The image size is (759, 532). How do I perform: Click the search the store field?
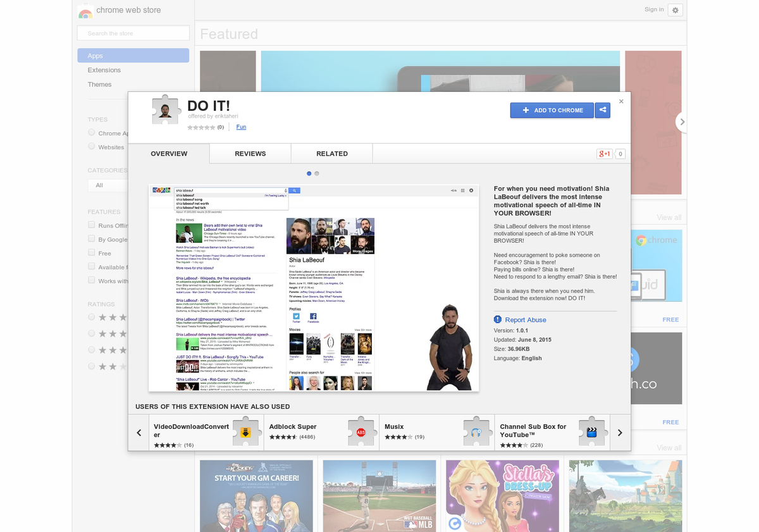(x=133, y=34)
